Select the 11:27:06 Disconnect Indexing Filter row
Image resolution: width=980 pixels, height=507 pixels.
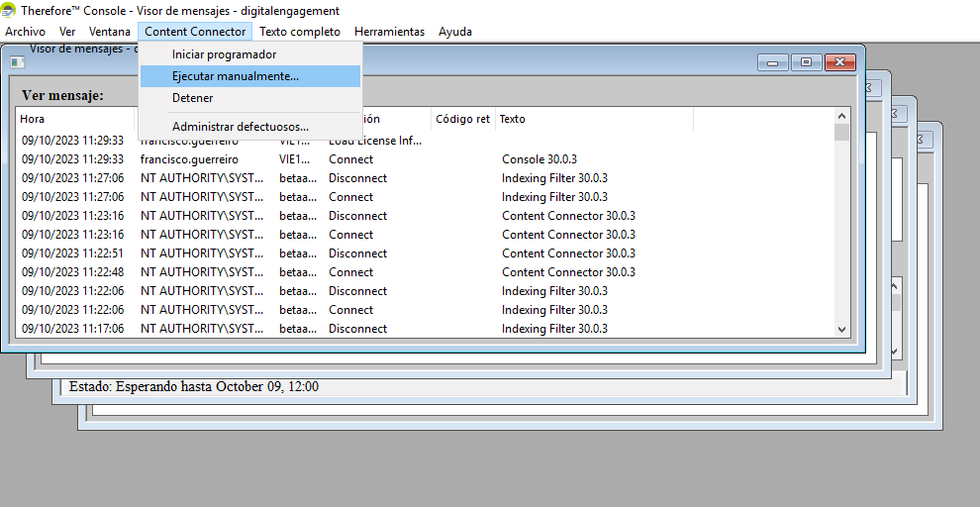425,178
